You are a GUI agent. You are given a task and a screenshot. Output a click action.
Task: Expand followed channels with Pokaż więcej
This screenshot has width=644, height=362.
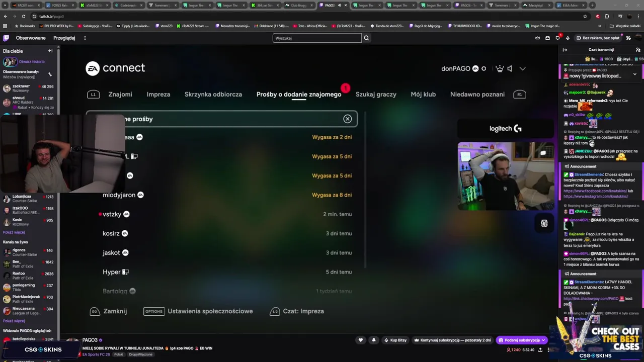coord(14,232)
